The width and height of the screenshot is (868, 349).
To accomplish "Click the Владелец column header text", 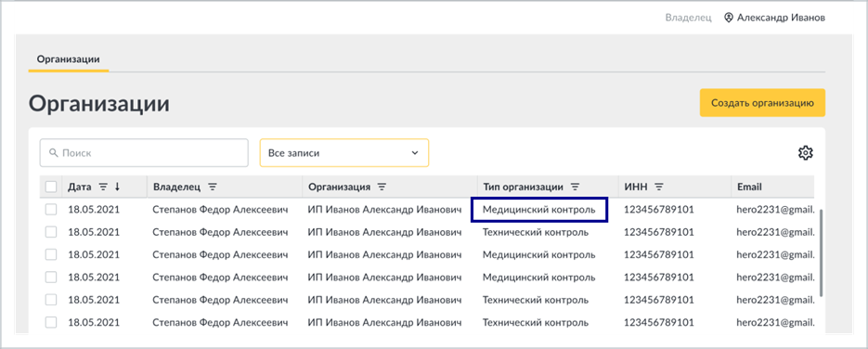I will 176,187.
